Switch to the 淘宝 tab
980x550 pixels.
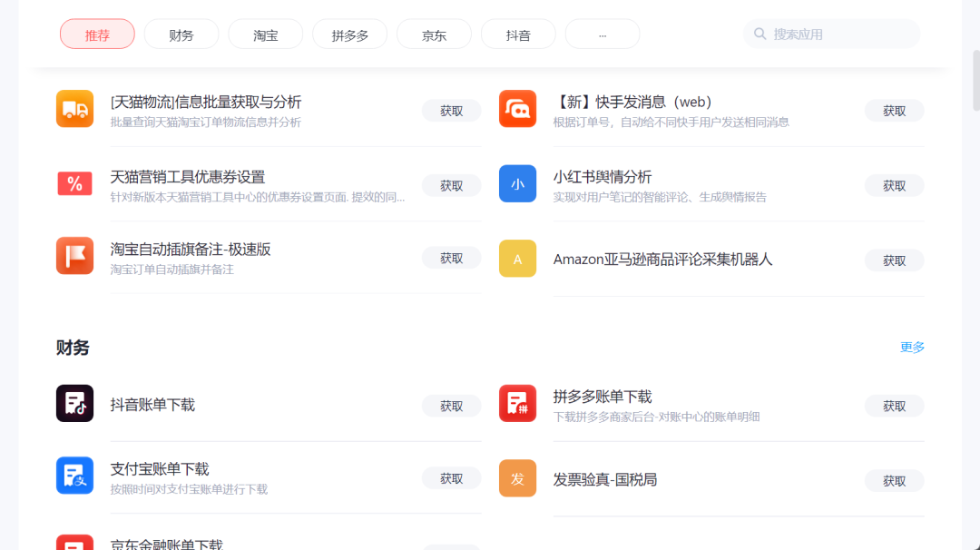(266, 34)
